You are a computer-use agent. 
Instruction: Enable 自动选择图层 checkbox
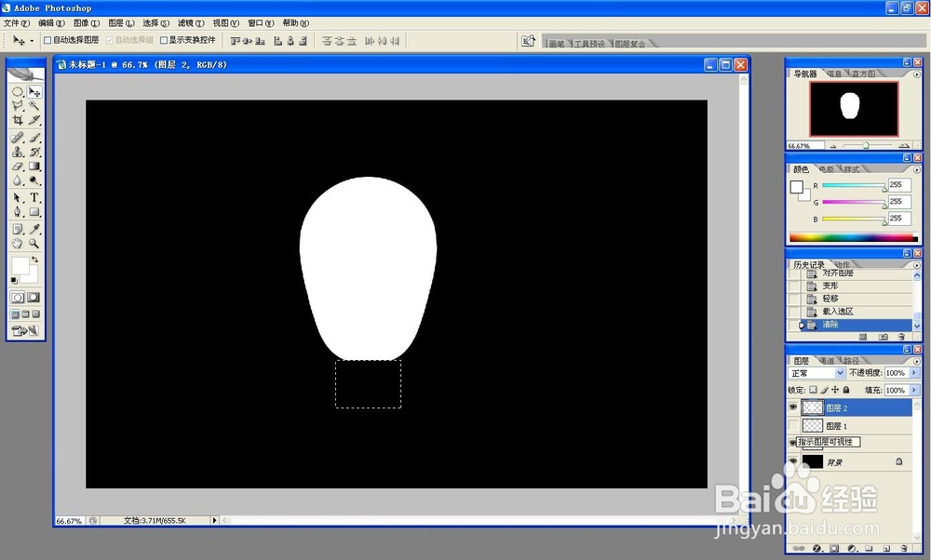(47, 40)
